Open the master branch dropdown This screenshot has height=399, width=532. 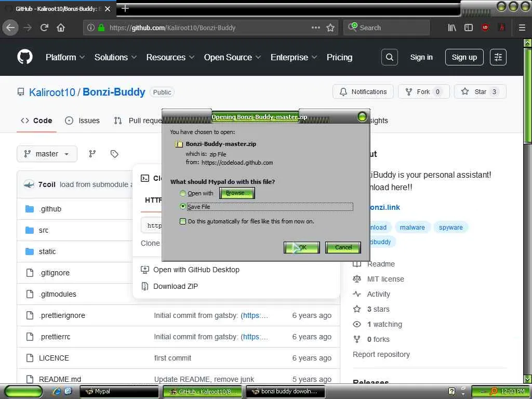tap(47, 154)
